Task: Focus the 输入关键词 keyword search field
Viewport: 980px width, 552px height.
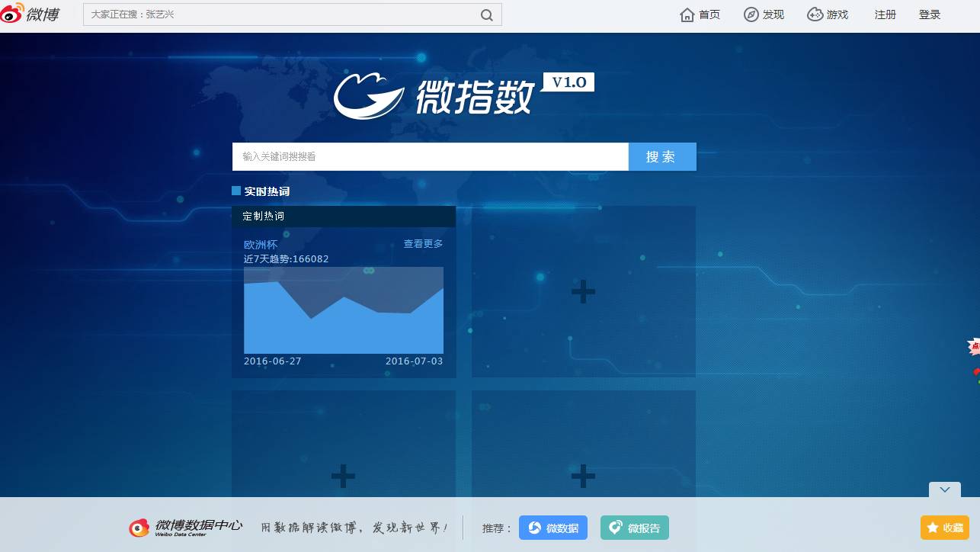Action: pyautogui.click(x=431, y=156)
